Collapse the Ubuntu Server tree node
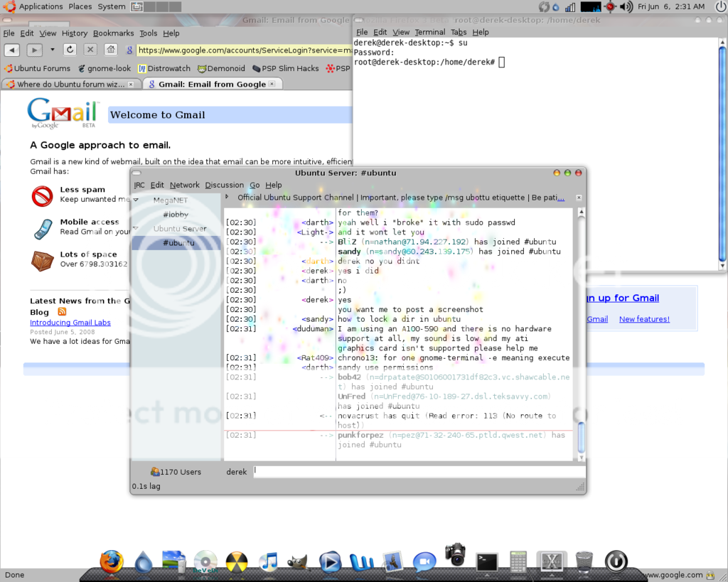 click(x=136, y=228)
